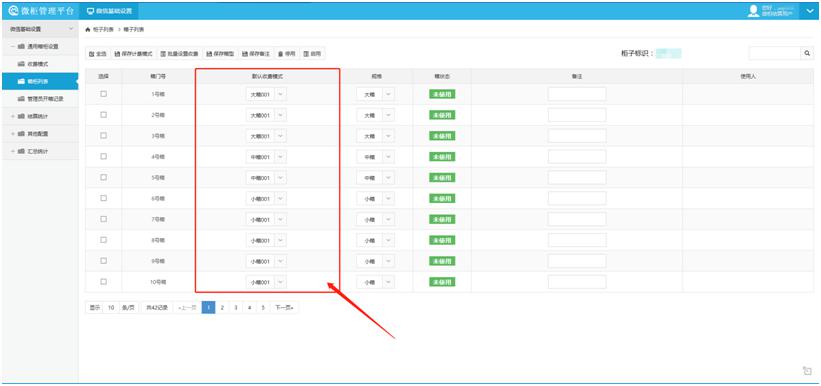Click the 停用 disable toolbar button

287,53
